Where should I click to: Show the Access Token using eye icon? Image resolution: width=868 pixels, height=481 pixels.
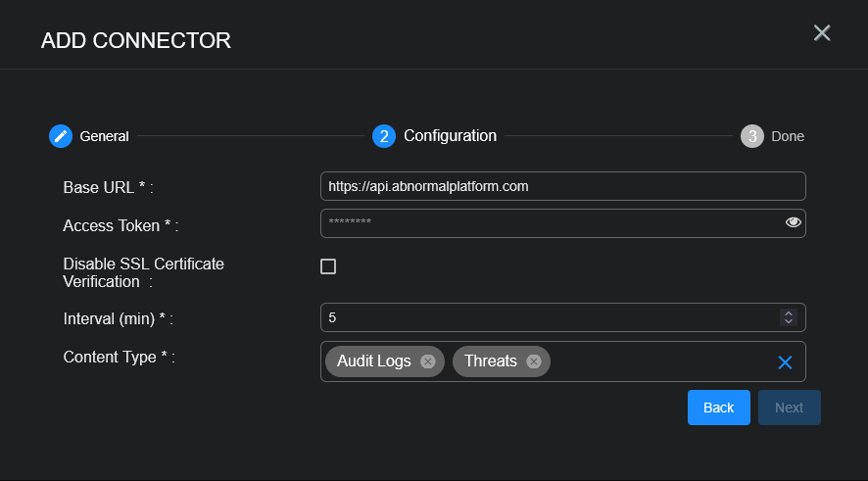tap(794, 223)
